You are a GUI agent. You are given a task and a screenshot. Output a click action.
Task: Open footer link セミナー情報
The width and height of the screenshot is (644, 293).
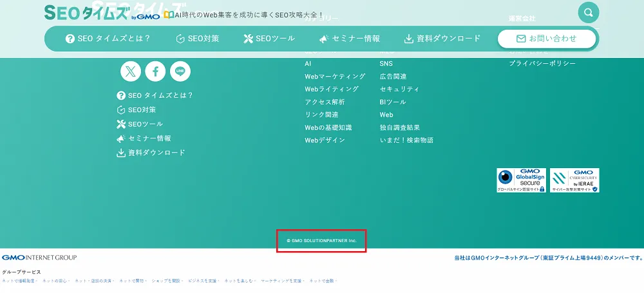click(x=144, y=138)
